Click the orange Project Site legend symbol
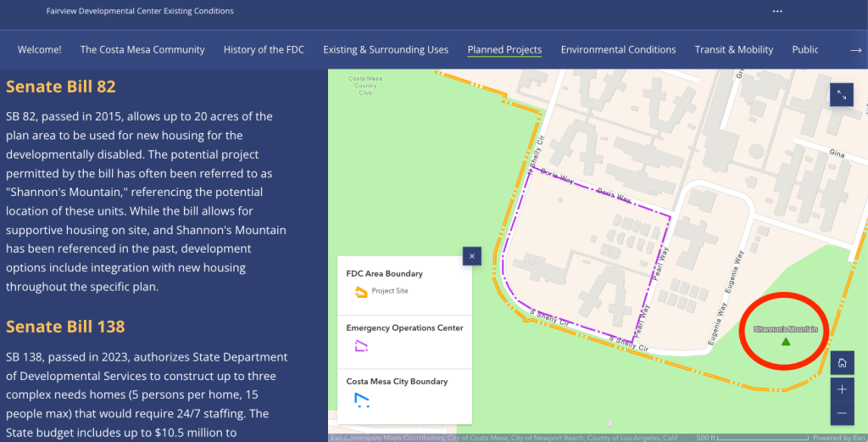This screenshot has width=868, height=442. pyautogui.click(x=360, y=292)
